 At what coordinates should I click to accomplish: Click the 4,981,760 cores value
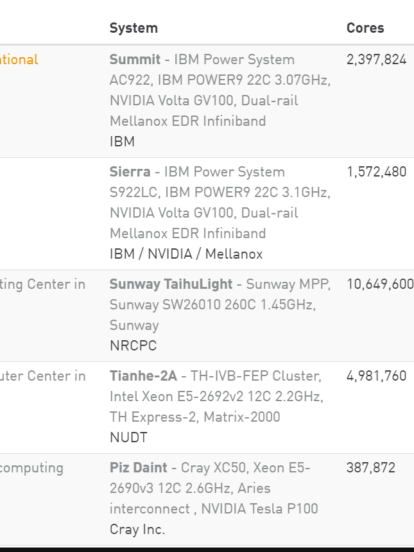376,376
